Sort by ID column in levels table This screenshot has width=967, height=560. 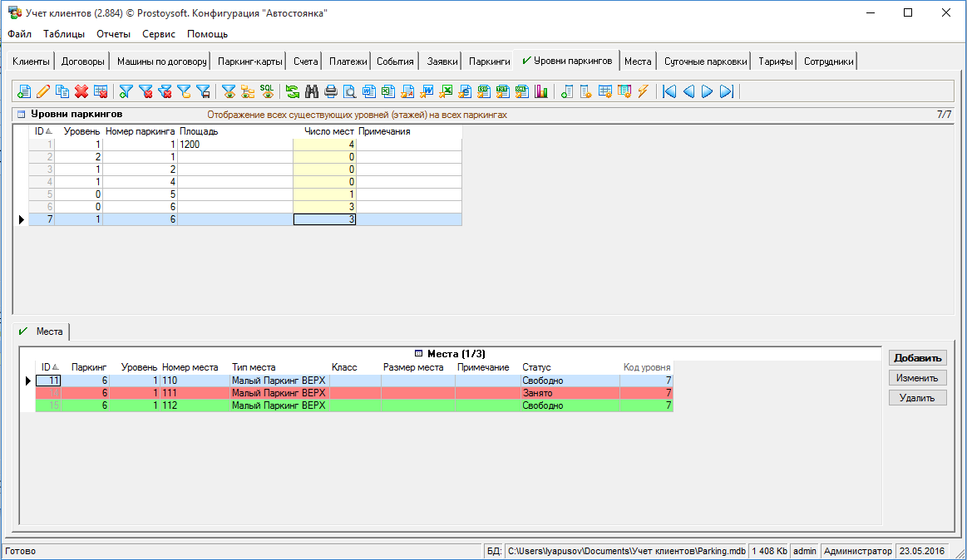(x=42, y=131)
